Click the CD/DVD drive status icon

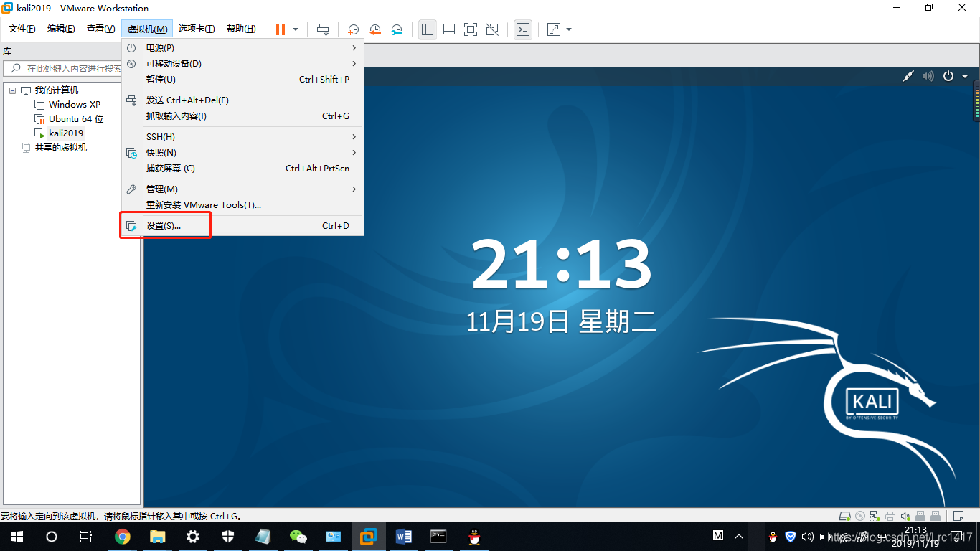point(861,516)
